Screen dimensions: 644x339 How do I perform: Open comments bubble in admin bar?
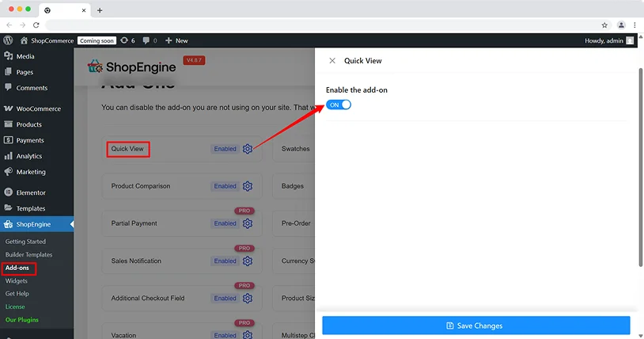tap(150, 40)
